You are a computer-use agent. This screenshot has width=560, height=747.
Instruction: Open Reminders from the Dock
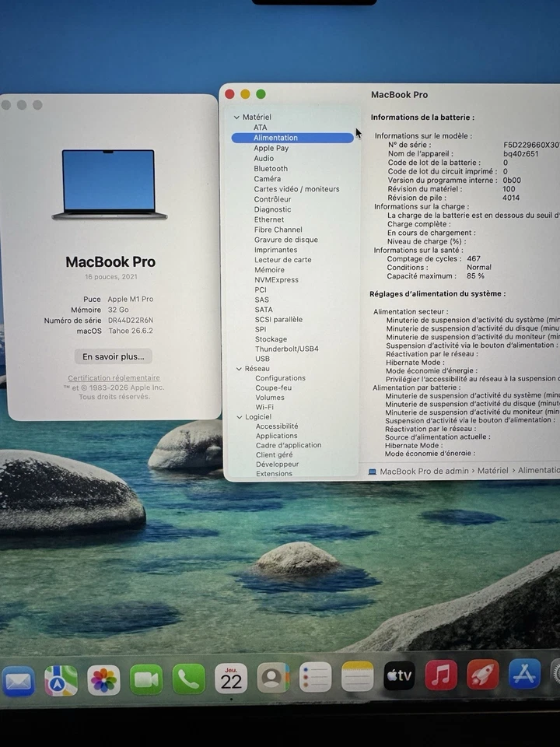(315, 677)
